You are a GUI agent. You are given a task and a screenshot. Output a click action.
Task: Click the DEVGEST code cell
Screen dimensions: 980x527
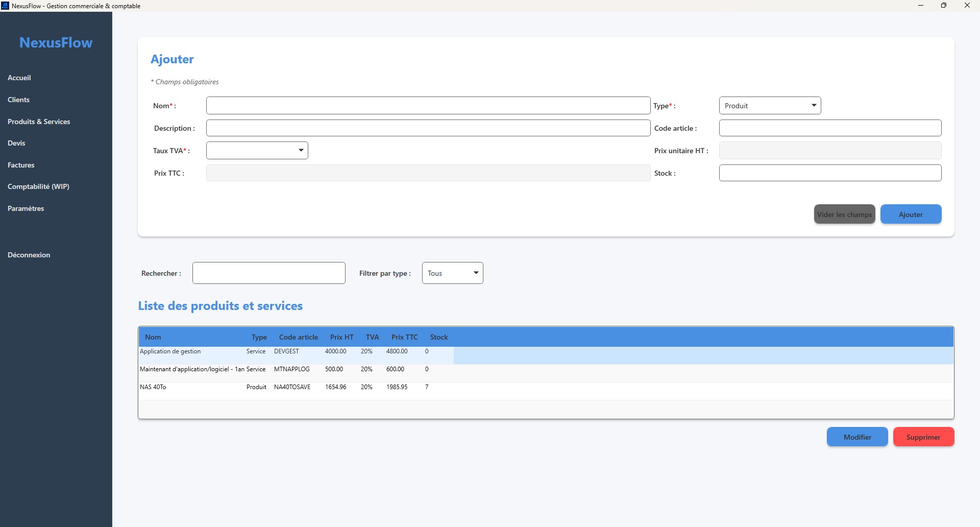click(286, 351)
